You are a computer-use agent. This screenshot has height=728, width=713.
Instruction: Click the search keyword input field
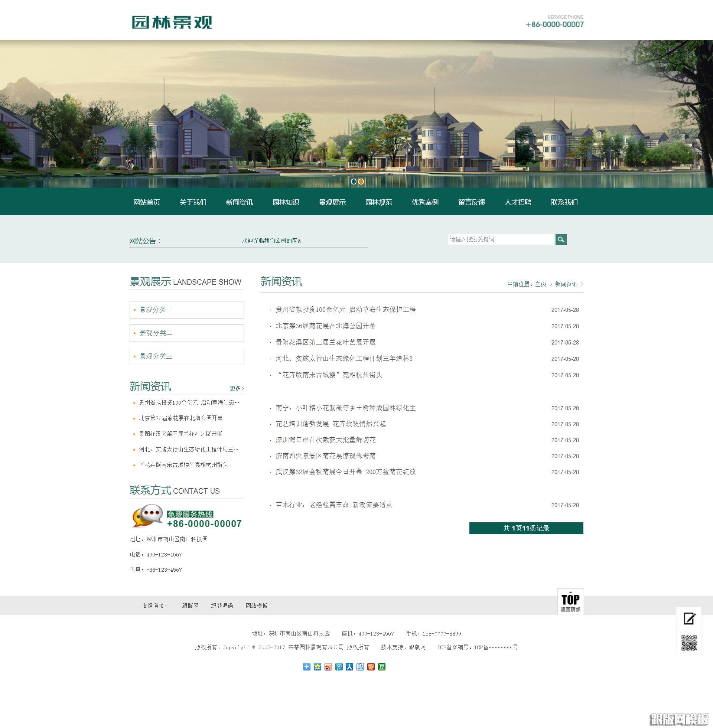click(x=500, y=239)
